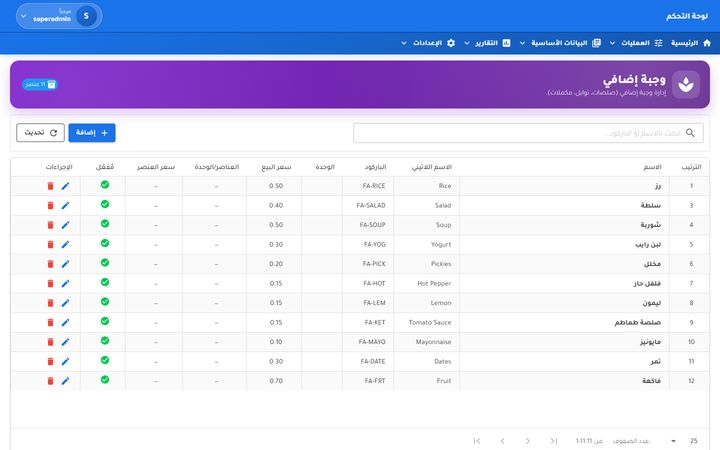
Task: Expand the الإعدادات menu
Action: coord(428,43)
